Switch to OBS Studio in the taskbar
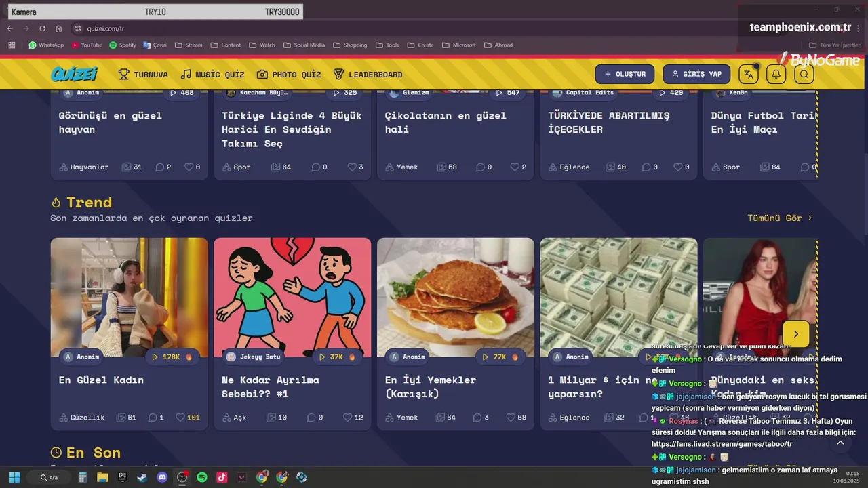The height and width of the screenshot is (488, 868). [x=182, y=477]
